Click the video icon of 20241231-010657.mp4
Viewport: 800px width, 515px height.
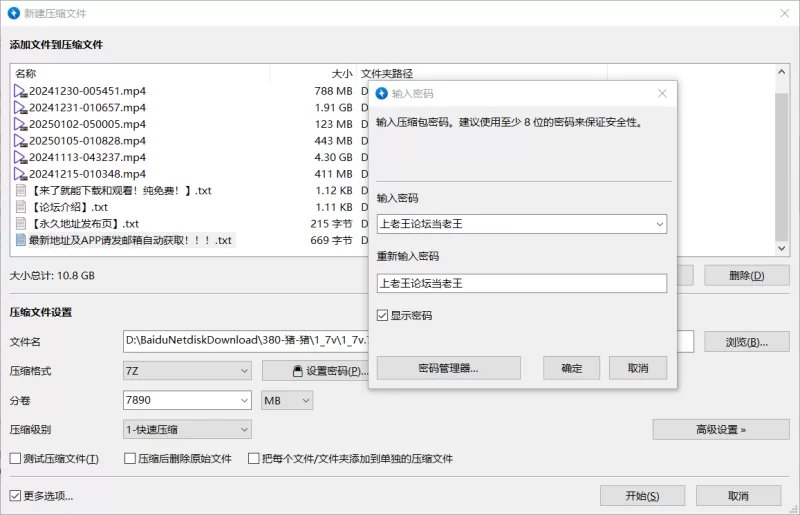coord(20,108)
